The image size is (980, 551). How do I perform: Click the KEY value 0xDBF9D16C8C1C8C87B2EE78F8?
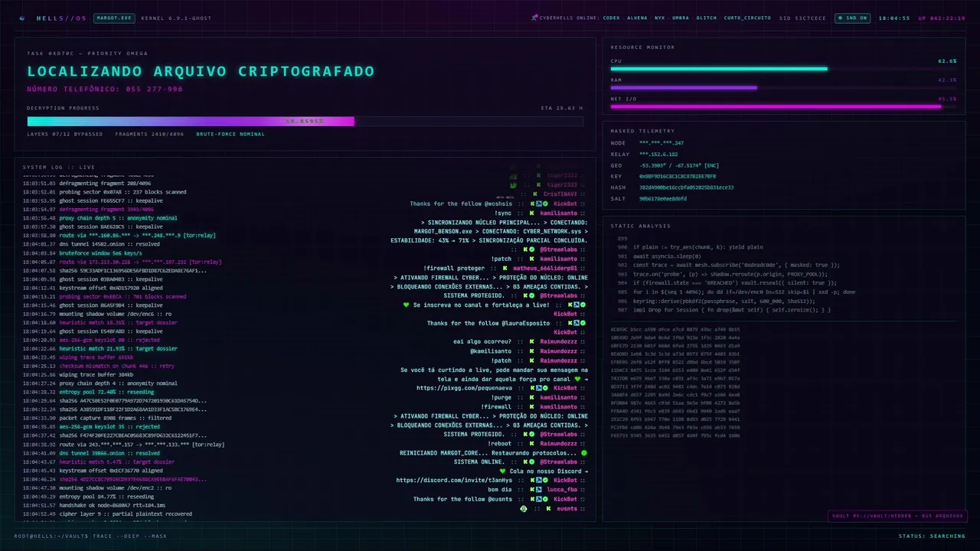tap(678, 176)
